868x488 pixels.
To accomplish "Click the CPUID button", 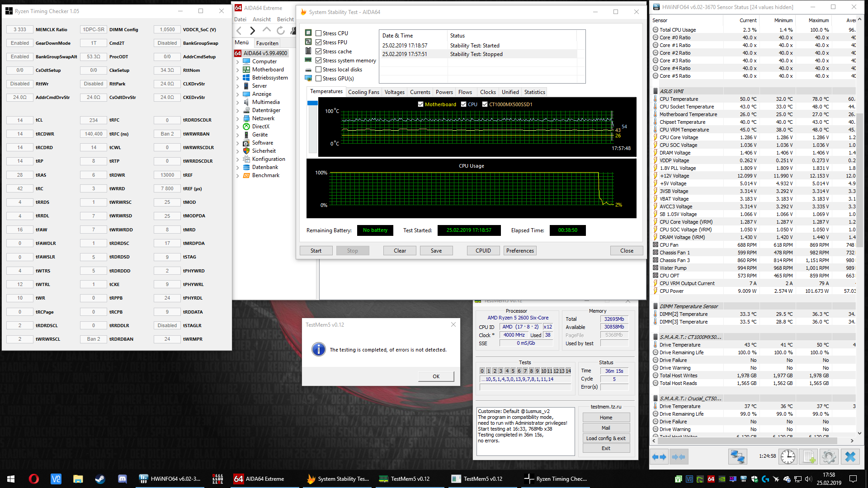I will 483,251.
